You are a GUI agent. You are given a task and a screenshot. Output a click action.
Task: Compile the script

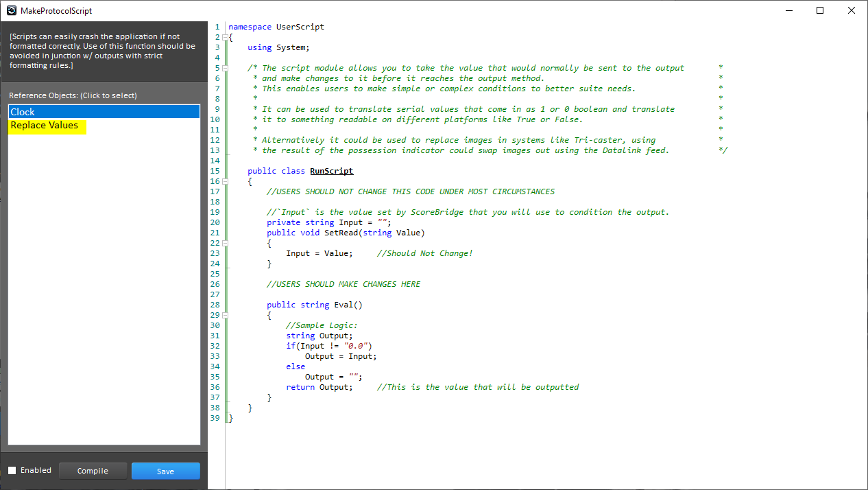point(93,471)
